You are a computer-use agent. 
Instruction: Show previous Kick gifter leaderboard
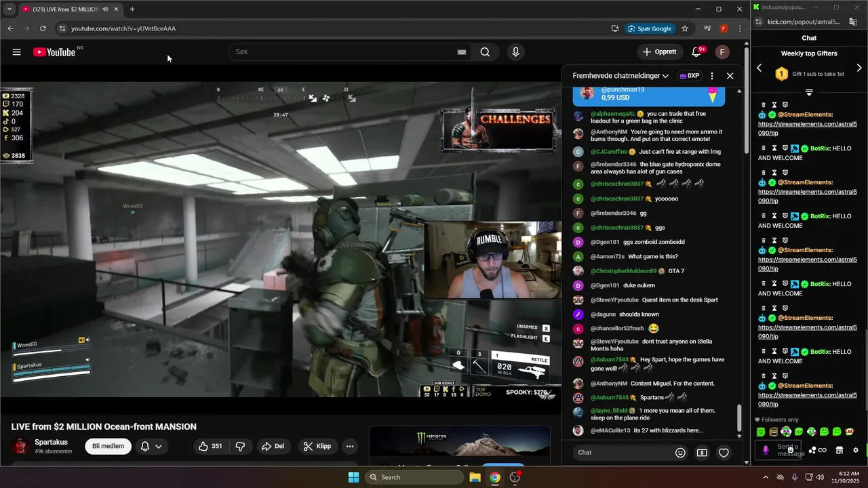click(x=759, y=68)
